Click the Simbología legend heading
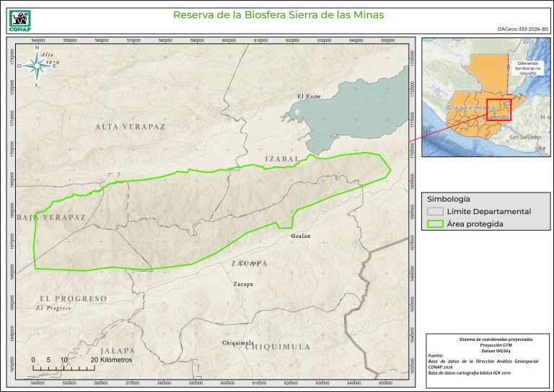The image size is (554, 392). pos(449,198)
